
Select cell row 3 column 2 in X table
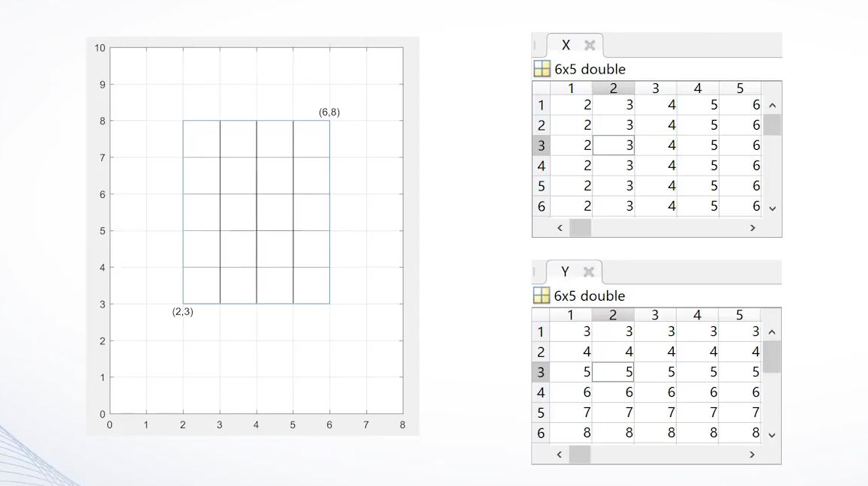tap(614, 145)
